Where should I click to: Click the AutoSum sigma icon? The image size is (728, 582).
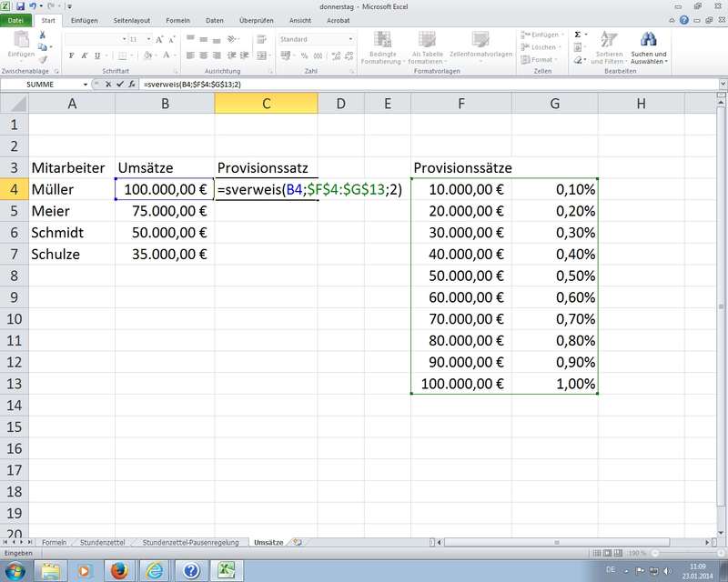click(x=578, y=35)
